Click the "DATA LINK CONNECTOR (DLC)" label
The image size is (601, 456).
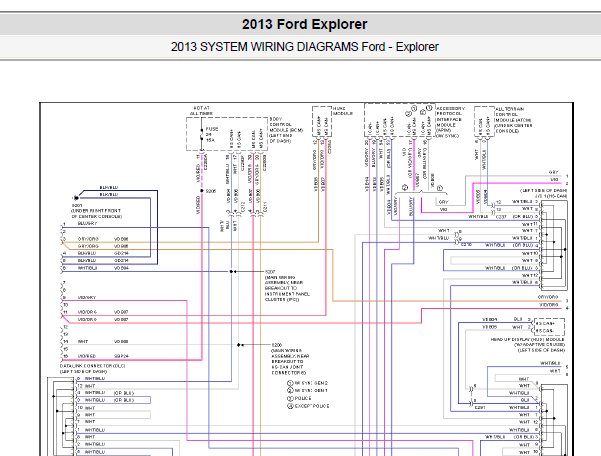click(x=92, y=366)
